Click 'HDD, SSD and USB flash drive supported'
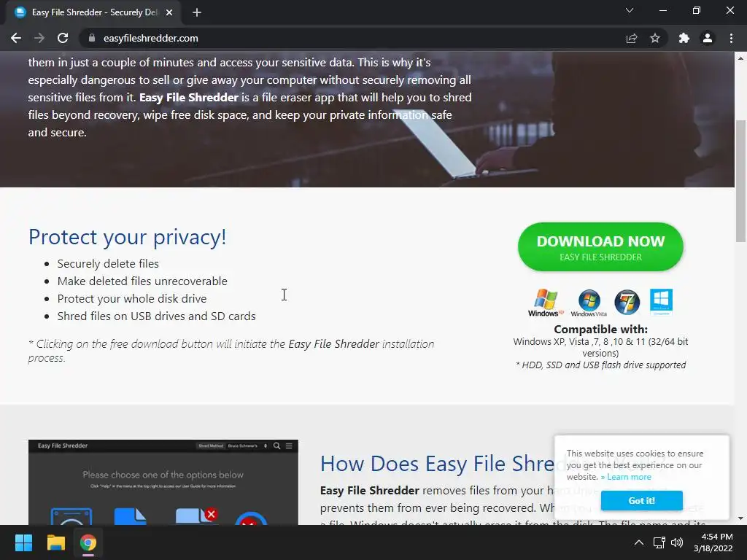This screenshot has width=747, height=560. 601,365
